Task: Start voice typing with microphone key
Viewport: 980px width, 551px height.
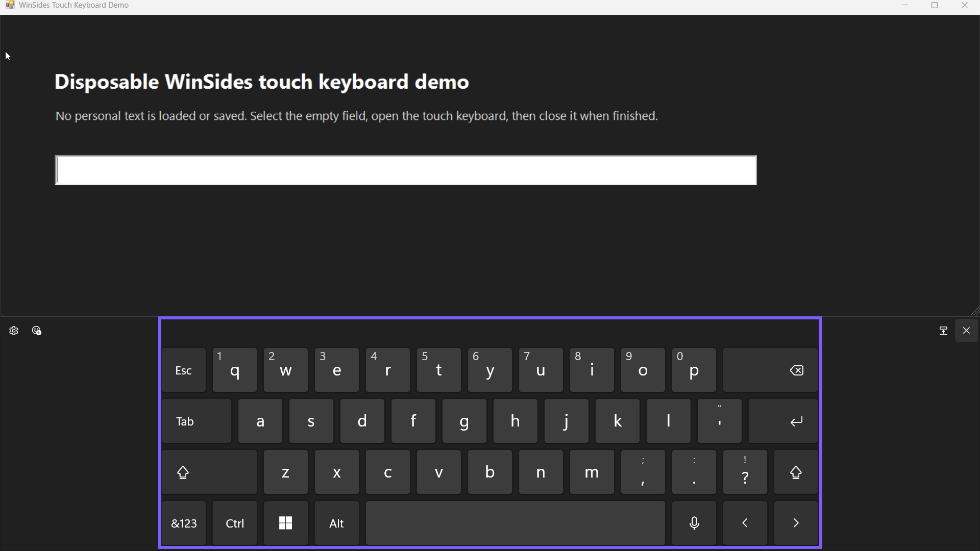Action: click(694, 523)
